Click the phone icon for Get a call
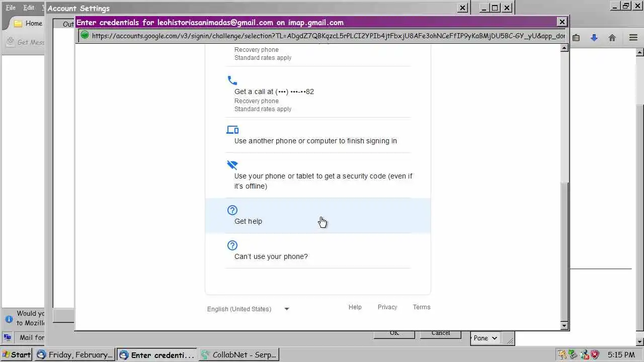This screenshot has height=362, width=644. tap(232, 80)
